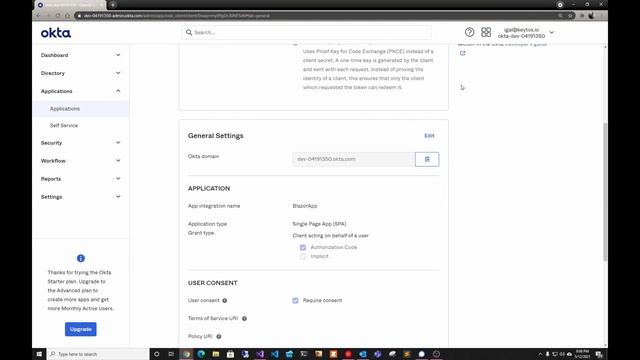The width and height of the screenshot is (640, 360).
Task: Click the blue Upgrade button
Action: tap(81, 329)
